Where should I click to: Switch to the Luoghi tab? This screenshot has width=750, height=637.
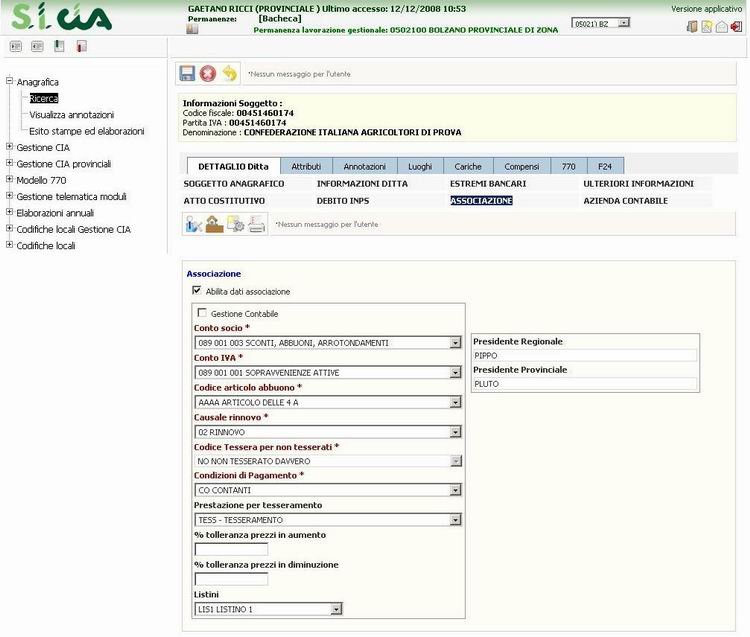coord(420,166)
